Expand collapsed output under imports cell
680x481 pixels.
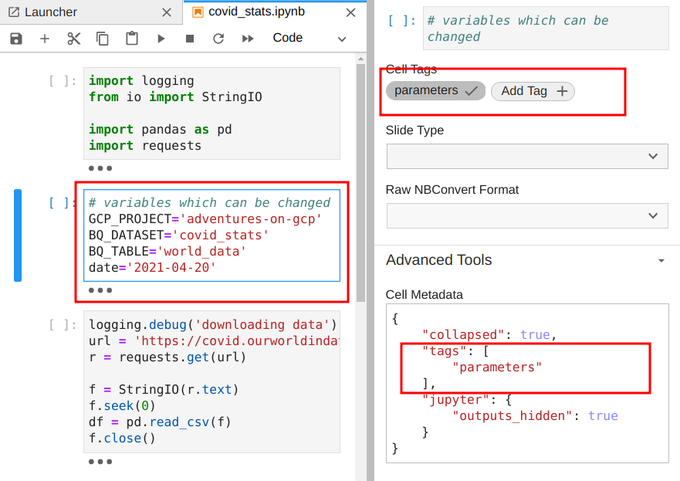(101, 169)
